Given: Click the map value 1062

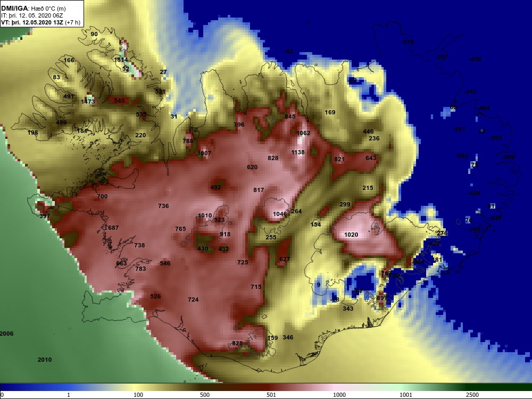Looking at the screenshot, I should click(x=303, y=133).
